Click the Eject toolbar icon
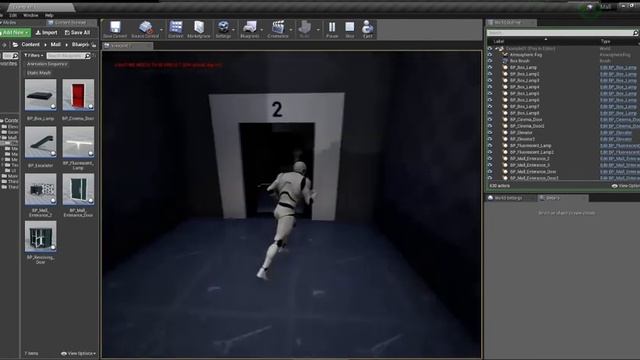The image size is (640, 360). tap(367, 27)
